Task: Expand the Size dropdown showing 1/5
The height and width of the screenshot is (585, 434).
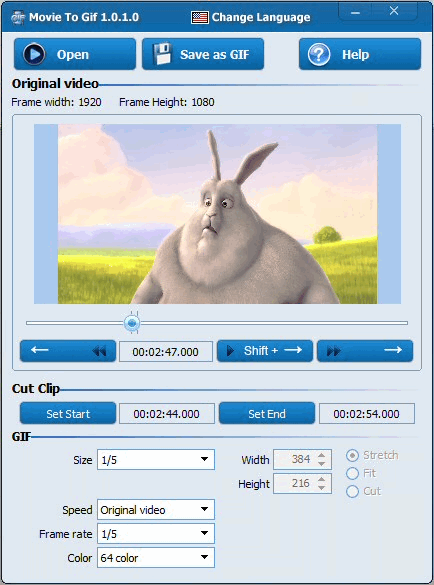Action: click(156, 459)
